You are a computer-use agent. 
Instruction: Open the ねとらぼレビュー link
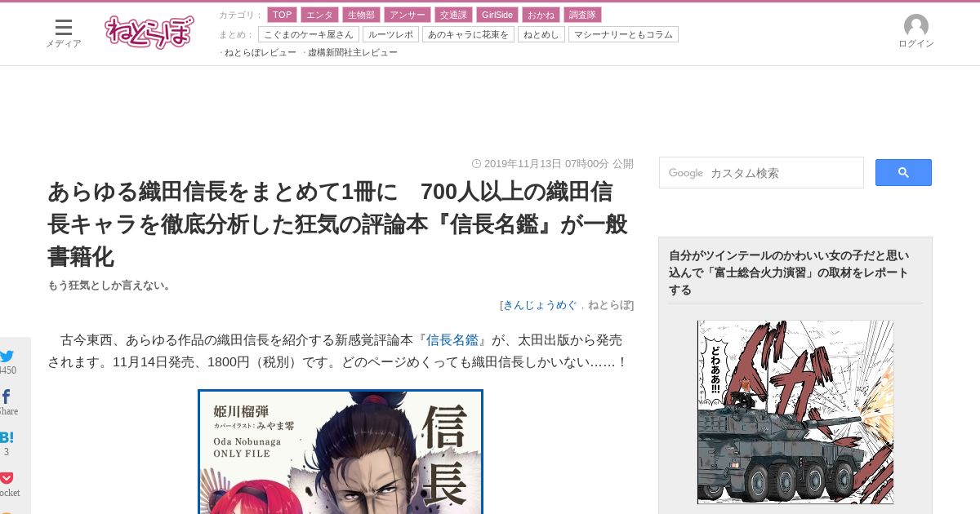click(x=260, y=52)
